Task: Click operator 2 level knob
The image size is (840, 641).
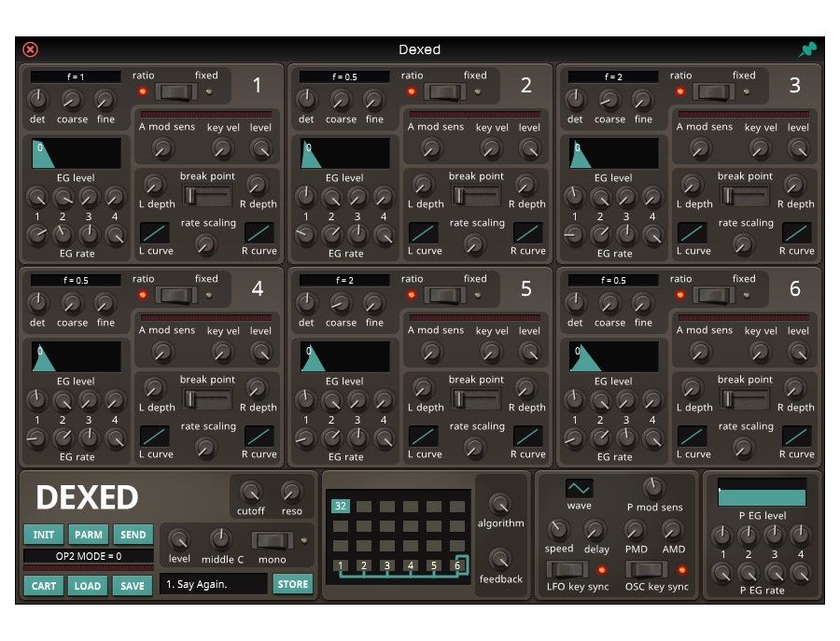Action: tap(529, 148)
